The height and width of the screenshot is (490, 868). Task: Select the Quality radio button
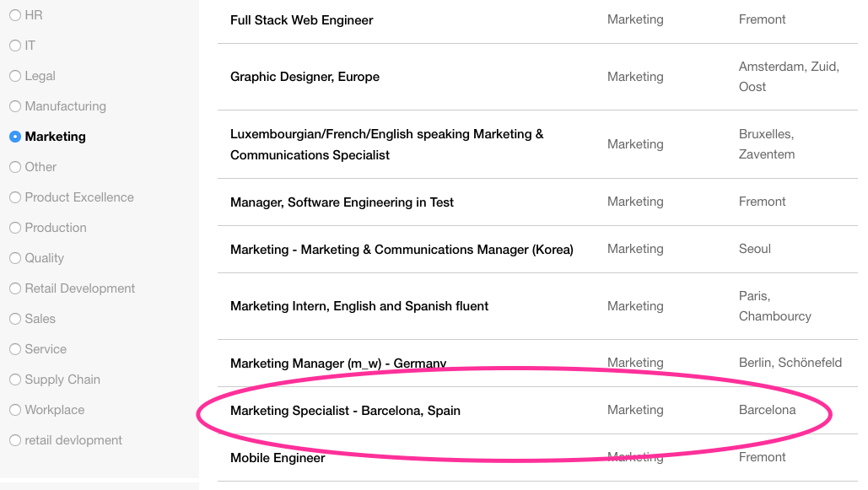[x=15, y=258]
